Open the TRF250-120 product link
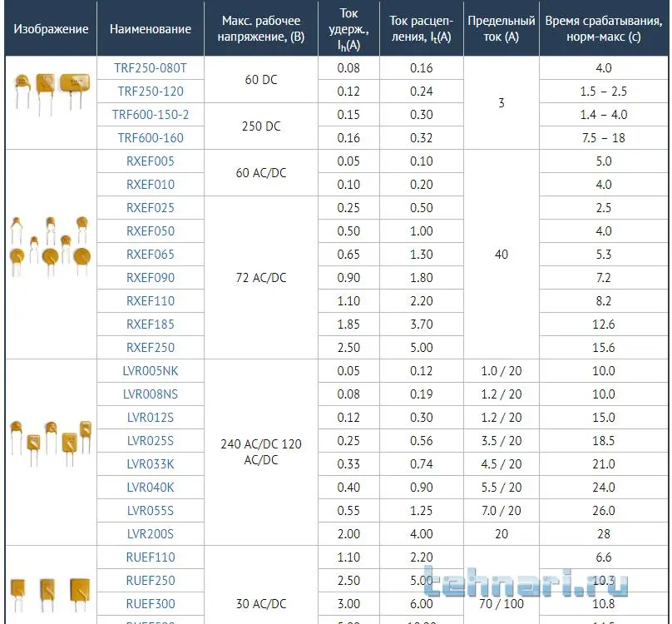 pyautogui.click(x=151, y=92)
